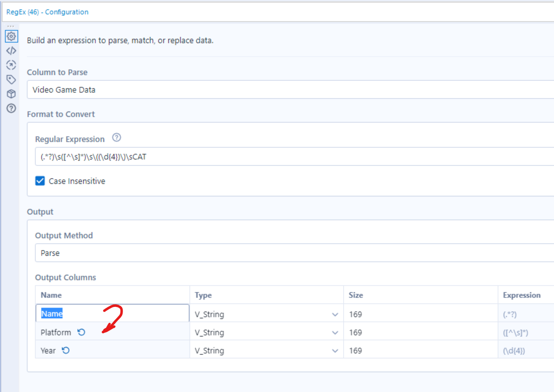This screenshot has height=392, width=554.
Task: Click the RegEx (46) Configuration title
Action: (x=47, y=12)
